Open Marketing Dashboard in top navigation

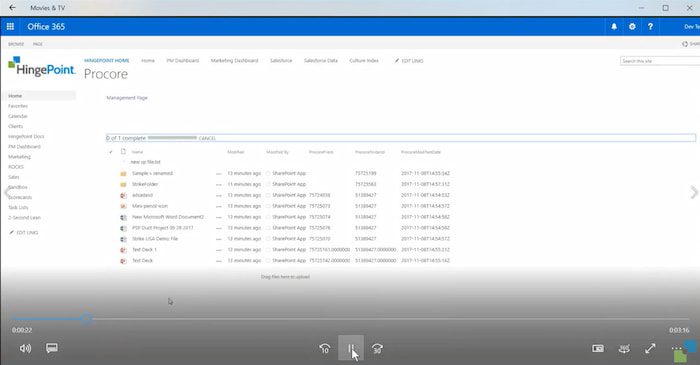tap(234, 61)
